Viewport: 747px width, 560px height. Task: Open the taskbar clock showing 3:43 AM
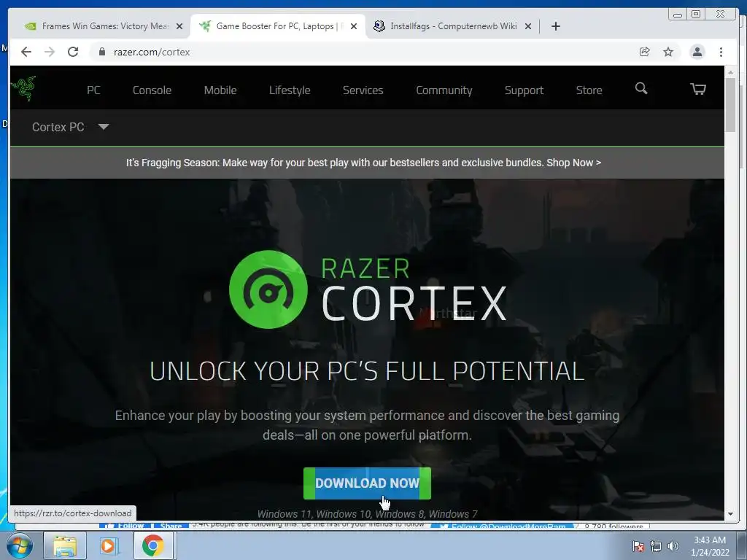[710, 546]
